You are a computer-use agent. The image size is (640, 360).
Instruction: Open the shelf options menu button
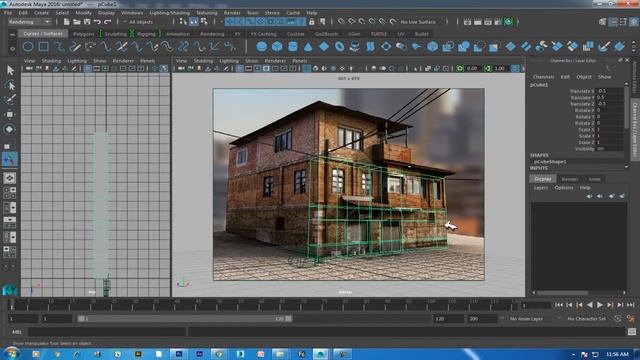point(12,49)
